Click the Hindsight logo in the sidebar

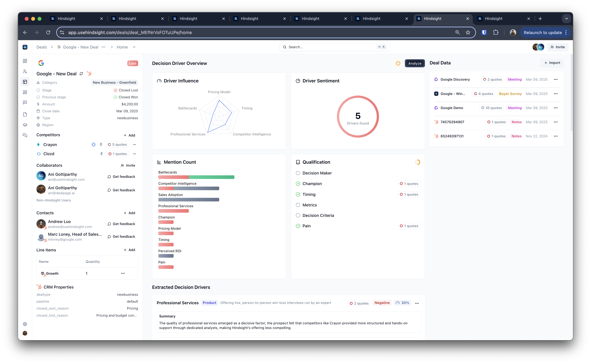[x=25, y=47]
